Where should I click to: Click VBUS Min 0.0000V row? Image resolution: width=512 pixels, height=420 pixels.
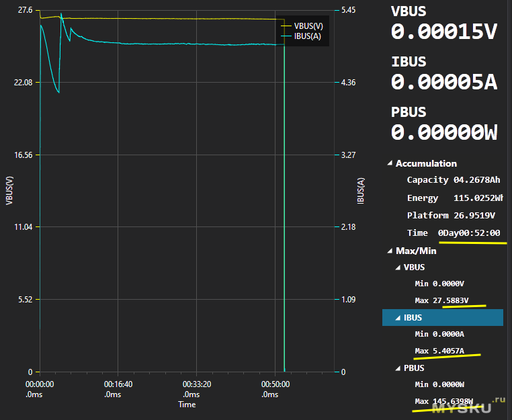[x=439, y=284]
